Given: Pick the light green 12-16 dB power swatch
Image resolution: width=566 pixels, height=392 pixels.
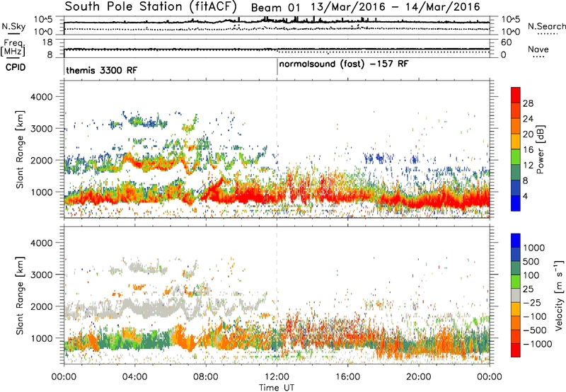Looking at the screenshot, I should (516, 157).
